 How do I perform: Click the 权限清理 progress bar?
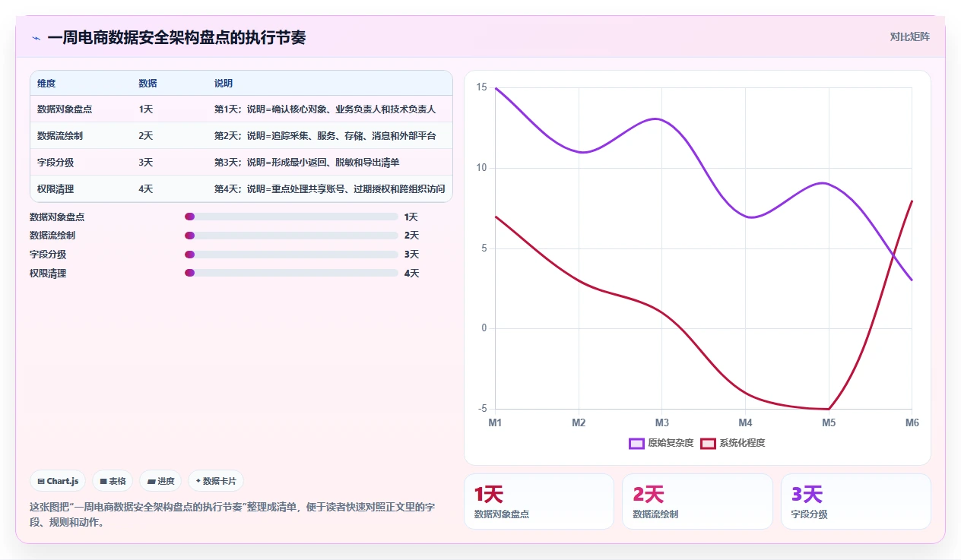click(x=291, y=273)
